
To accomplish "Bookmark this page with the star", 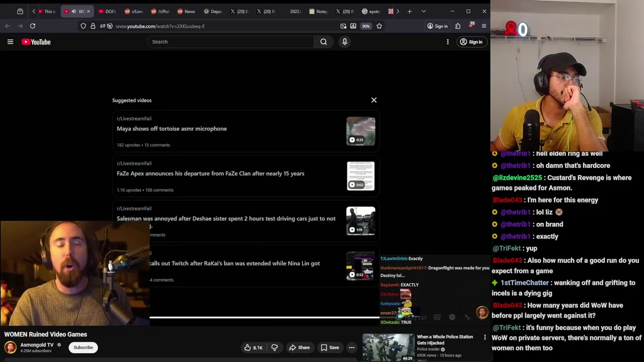I will coord(379,26).
